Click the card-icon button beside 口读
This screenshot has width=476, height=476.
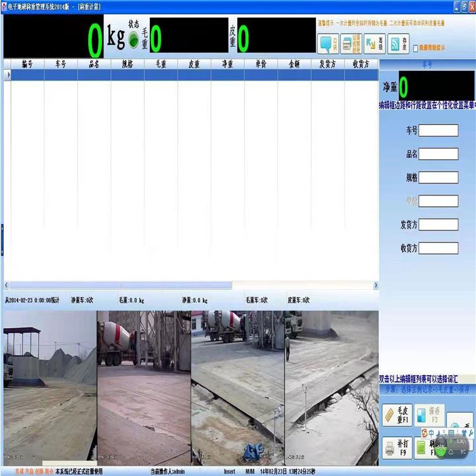pos(351,43)
